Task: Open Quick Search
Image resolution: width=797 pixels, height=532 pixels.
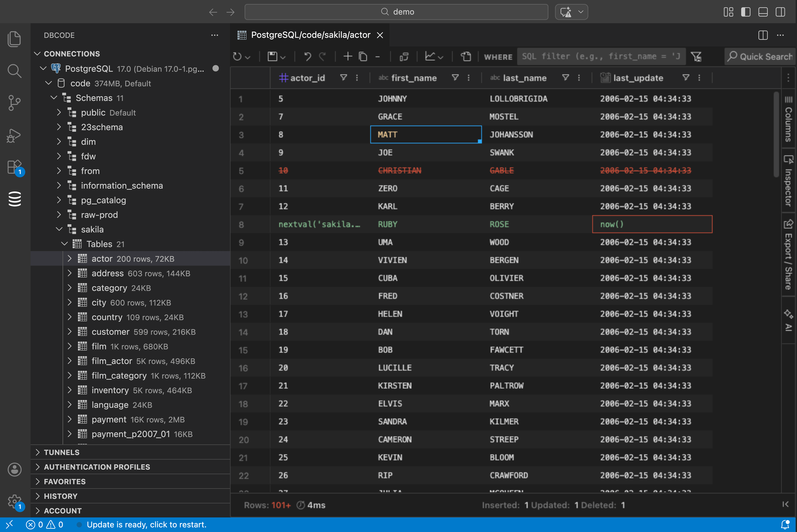Action: (x=760, y=56)
